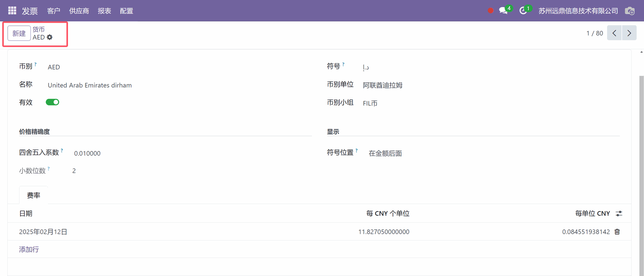Open the activities clock icon
Viewport: 644px width, 276px height.
pos(523,11)
